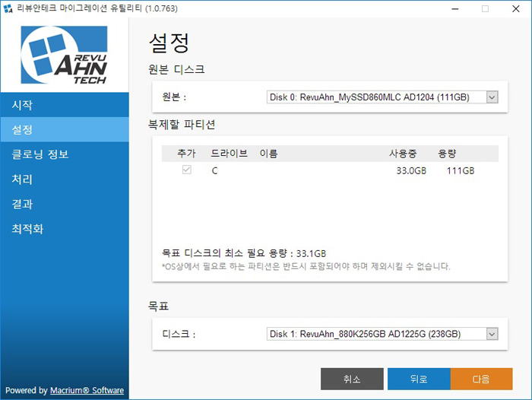Click the 뒤로 back button
Viewport: 532px width, 400px height.
click(x=418, y=379)
